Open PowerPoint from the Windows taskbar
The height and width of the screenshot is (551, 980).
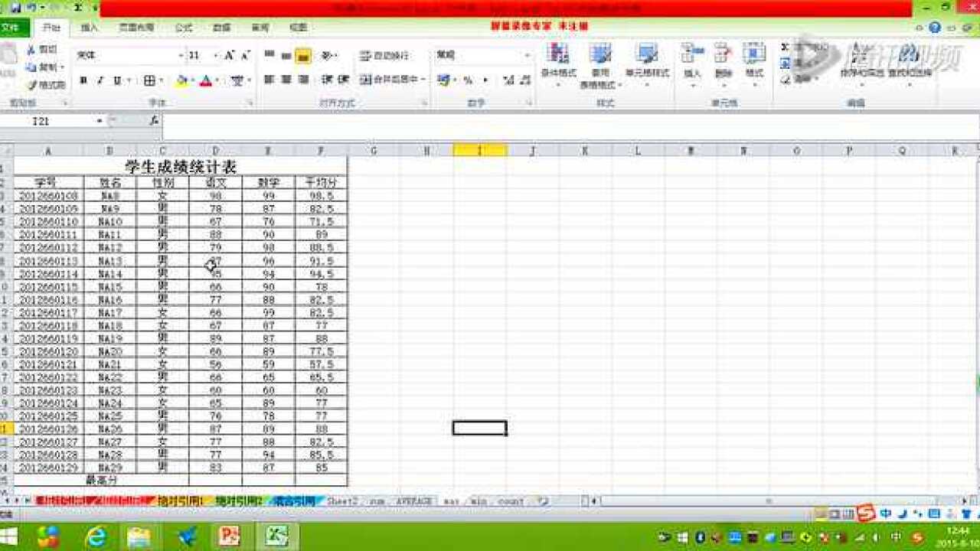pyautogui.click(x=230, y=536)
